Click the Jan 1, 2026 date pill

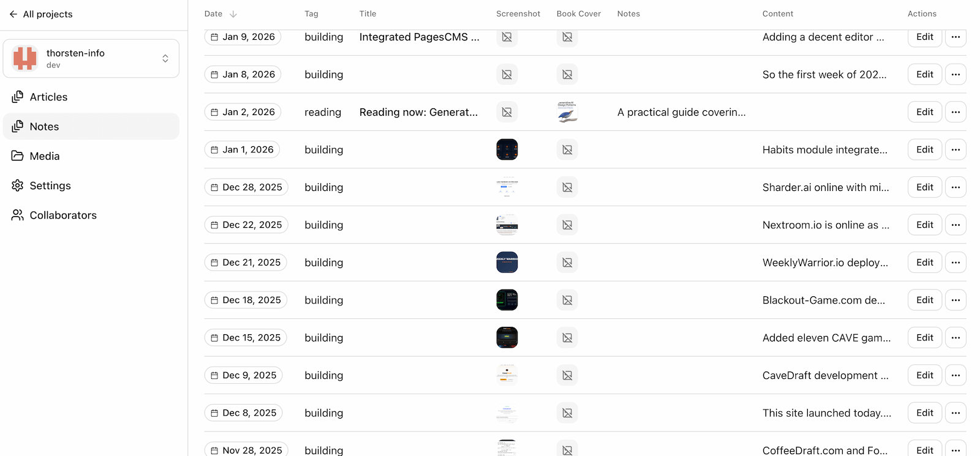pos(242,149)
